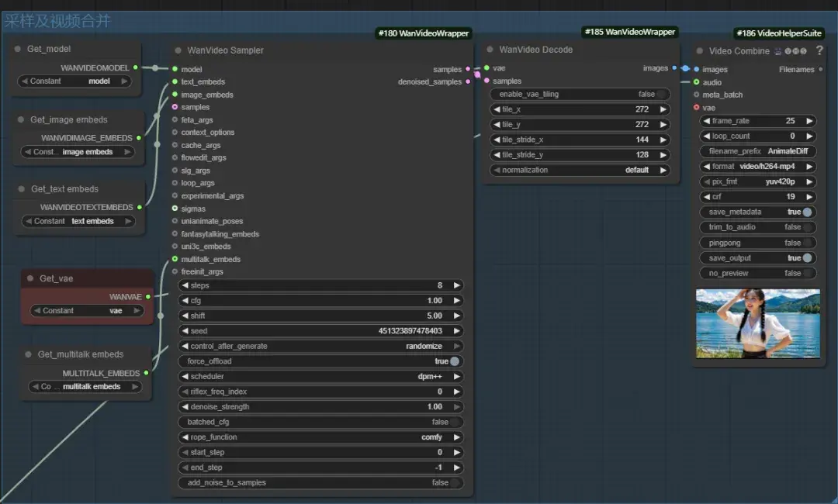Click the video preview thumbnail of the woman

click(x=758, y=323)
